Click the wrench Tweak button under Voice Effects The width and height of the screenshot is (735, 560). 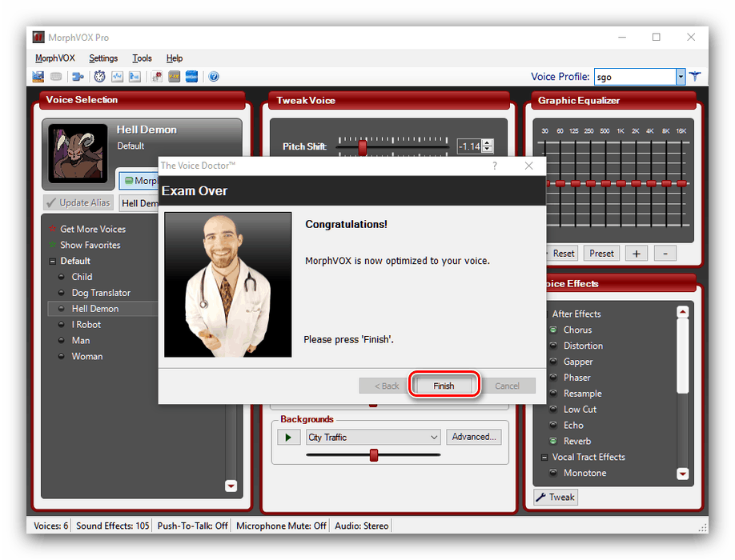click(556, 497)
